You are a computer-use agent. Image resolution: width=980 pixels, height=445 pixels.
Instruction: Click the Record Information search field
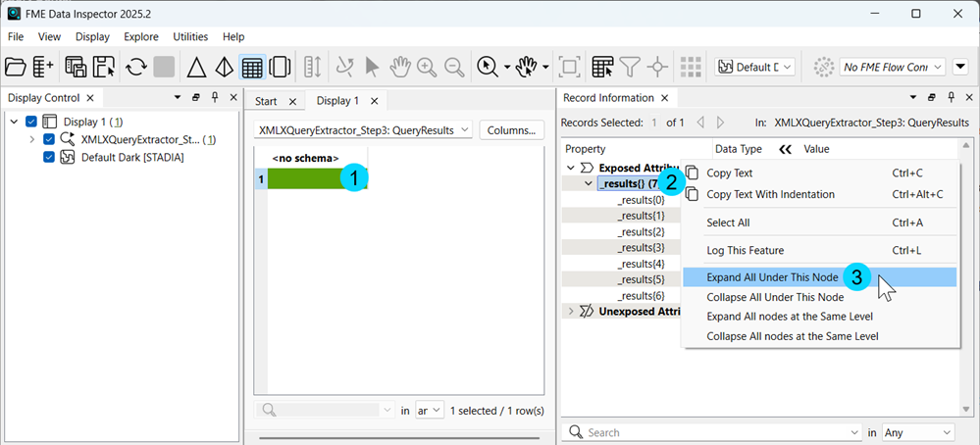[x=712, y=432]
